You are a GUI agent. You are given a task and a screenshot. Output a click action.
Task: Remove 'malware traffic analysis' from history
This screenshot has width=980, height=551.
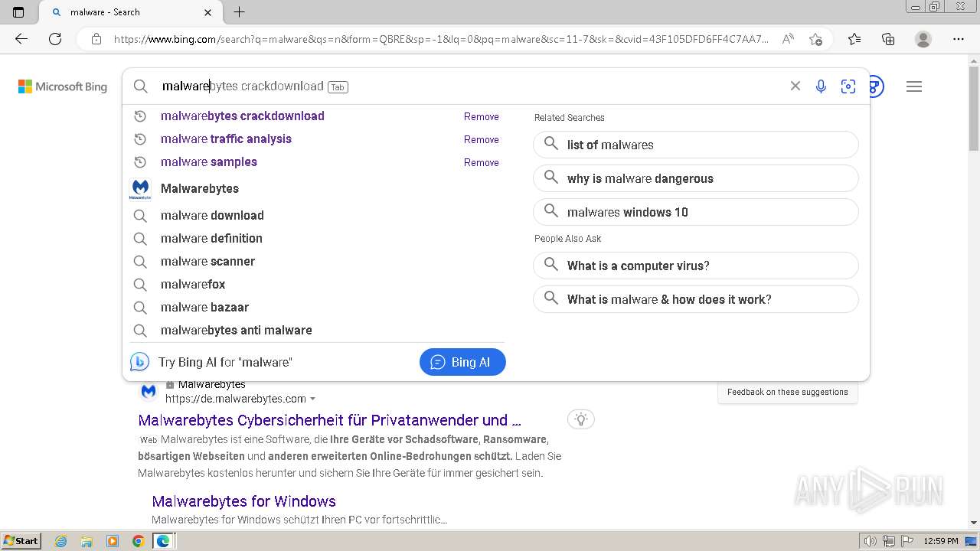click(482, 140)
